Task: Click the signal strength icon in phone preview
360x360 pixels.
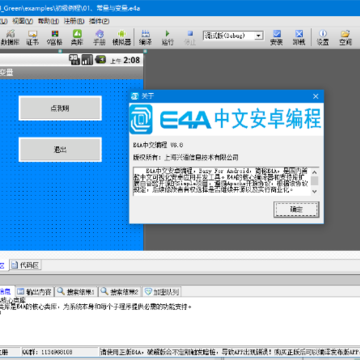Action: click(x=87, y=60)
